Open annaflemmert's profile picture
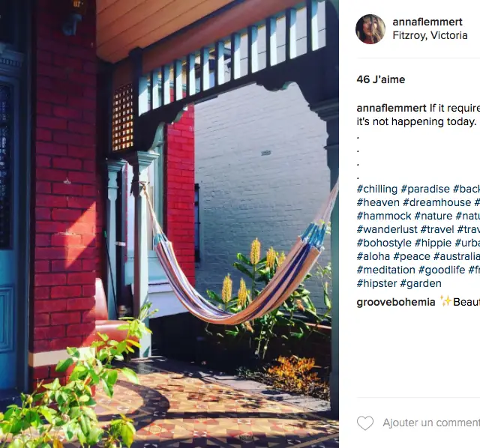 370,29
